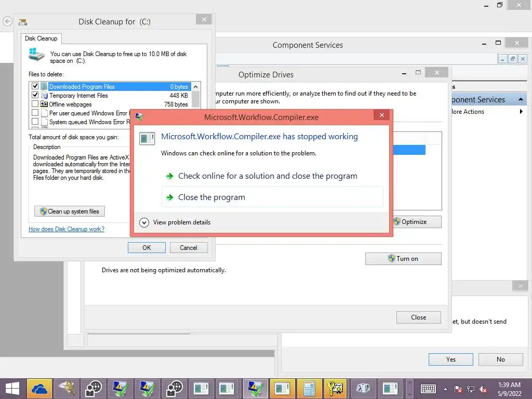Switch to the Calculator taskbar app

pyautogui.click(x=309, y=389)
